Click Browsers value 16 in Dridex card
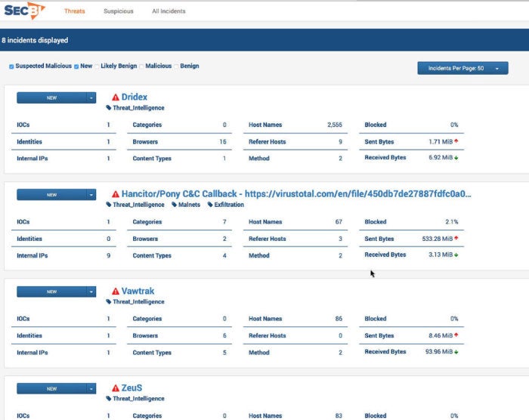The height and width of the screenshot is (420, 529). 223,142
